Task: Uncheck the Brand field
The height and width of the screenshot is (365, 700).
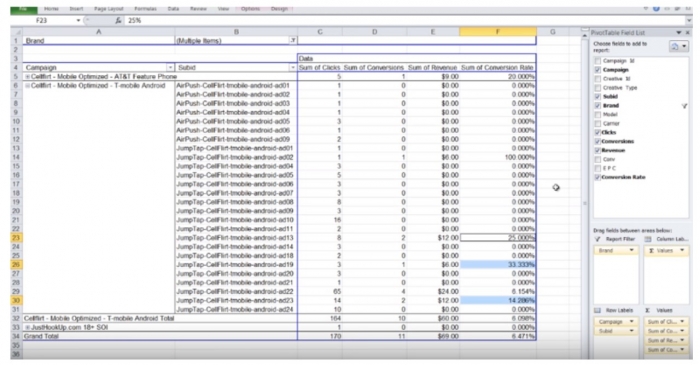Action: 597,105
